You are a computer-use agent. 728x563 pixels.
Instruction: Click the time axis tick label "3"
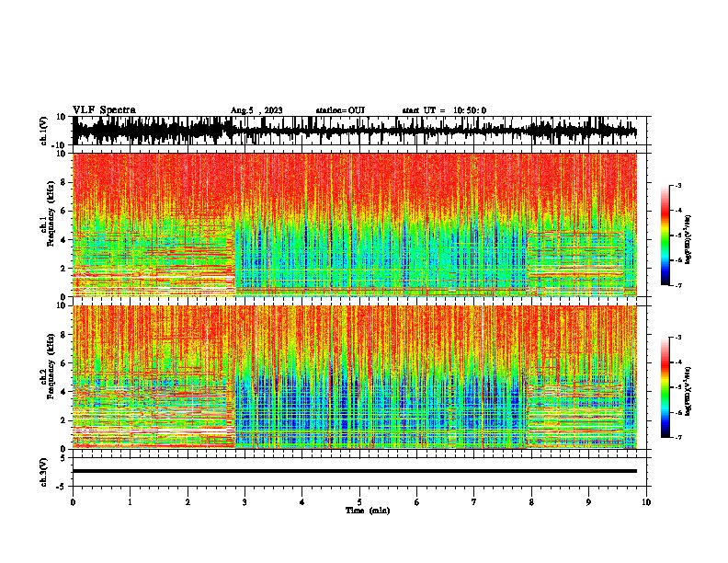245,502
